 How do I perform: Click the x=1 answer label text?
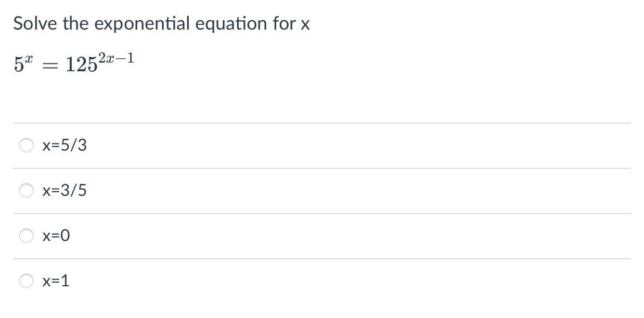56,282
